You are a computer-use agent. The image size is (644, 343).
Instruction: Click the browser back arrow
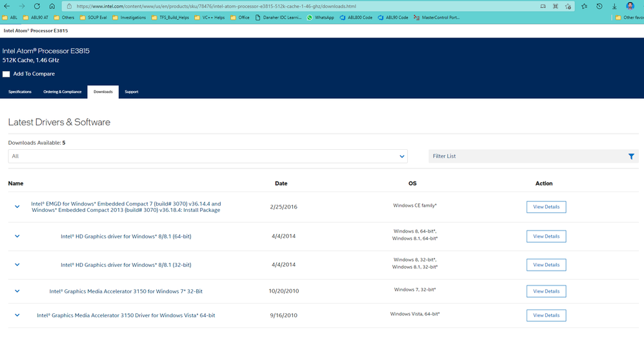tap(6, 6)
